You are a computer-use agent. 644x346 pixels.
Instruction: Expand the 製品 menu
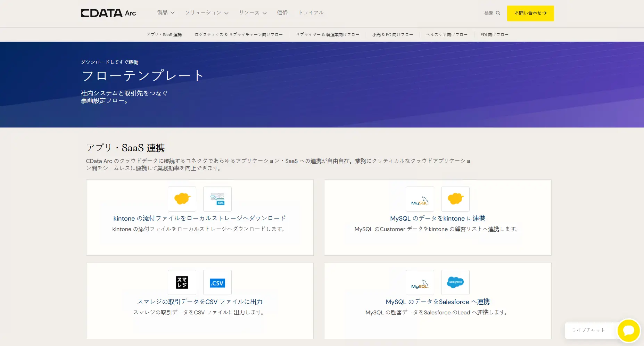point(166,13)
